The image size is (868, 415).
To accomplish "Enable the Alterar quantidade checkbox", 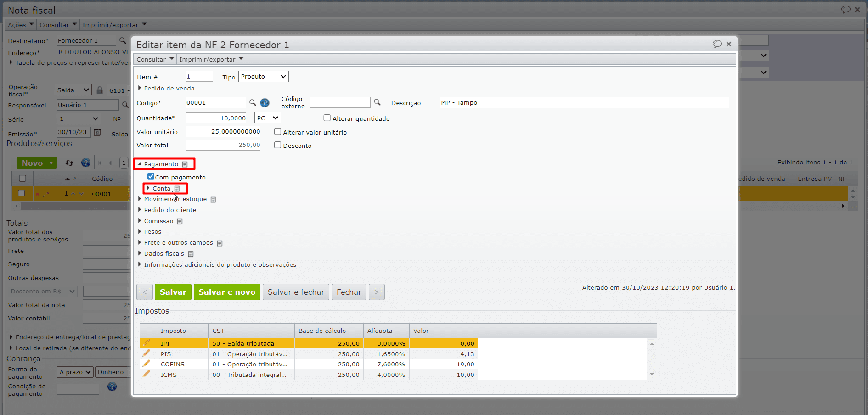I will (327, 118).
